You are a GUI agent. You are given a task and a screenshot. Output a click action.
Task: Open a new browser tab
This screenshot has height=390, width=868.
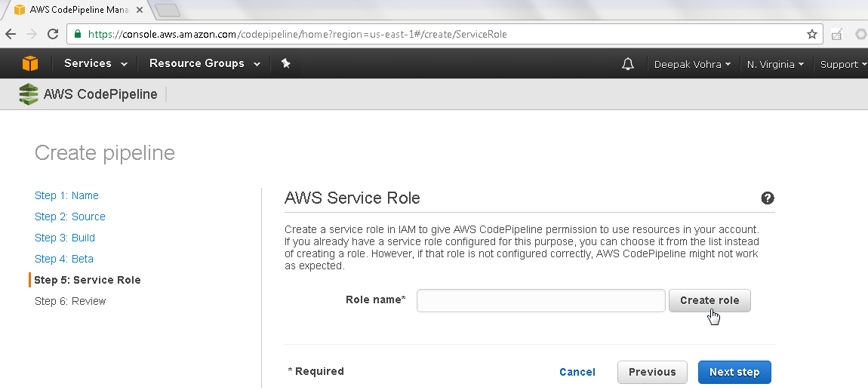(167, 10)
